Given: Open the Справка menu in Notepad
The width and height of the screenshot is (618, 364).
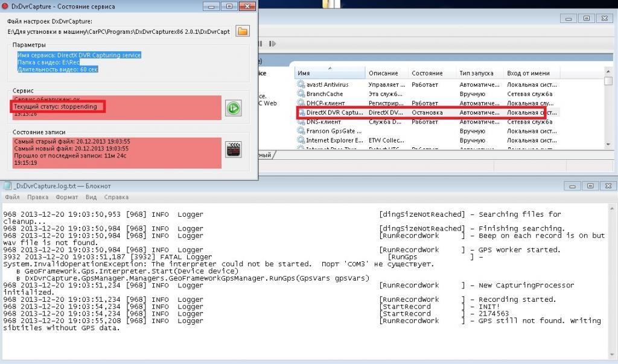Looking at the screenshot, I should [116, 197].
